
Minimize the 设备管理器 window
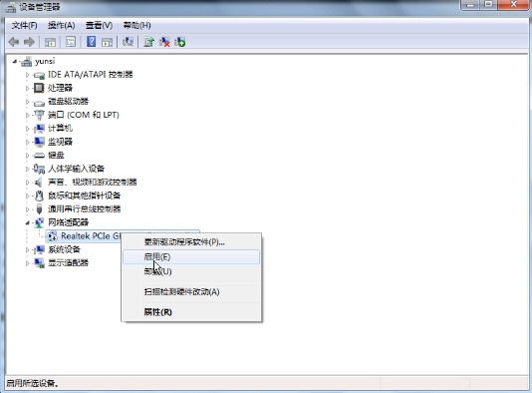(470, 5)
